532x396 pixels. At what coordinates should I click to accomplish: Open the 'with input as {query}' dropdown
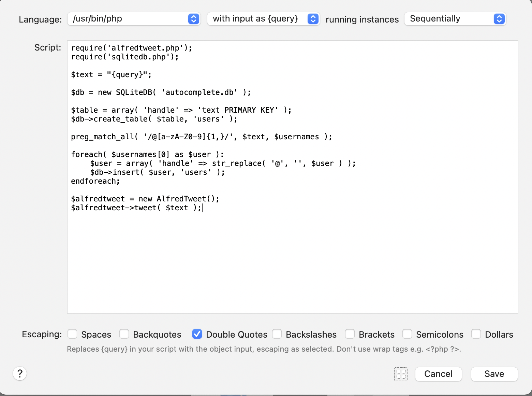point(263,19)
